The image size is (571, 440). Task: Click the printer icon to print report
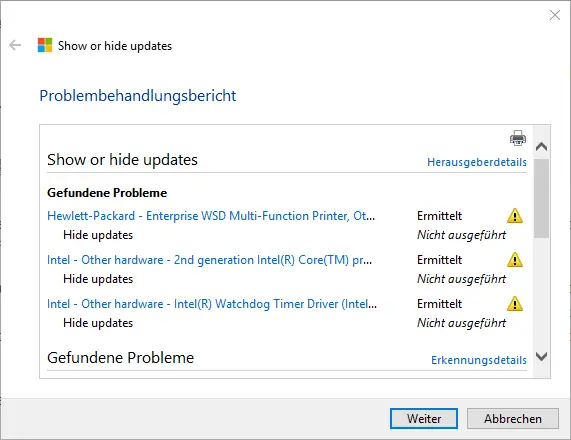(517, 138)
